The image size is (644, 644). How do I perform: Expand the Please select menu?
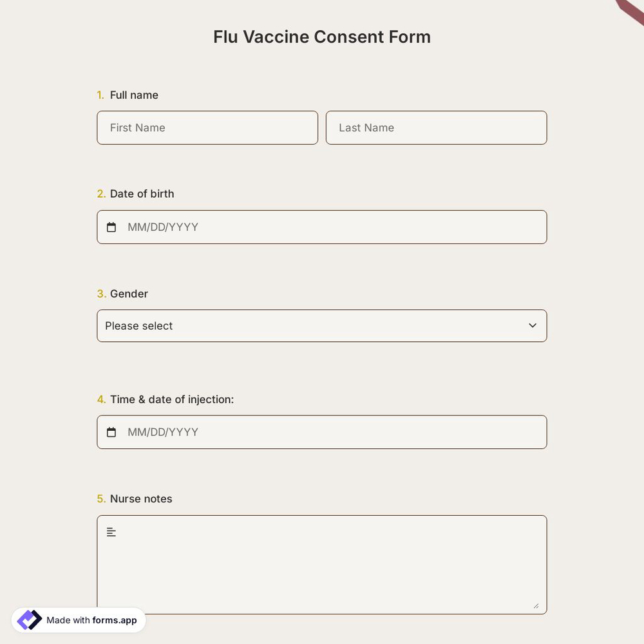coord(322,325)
